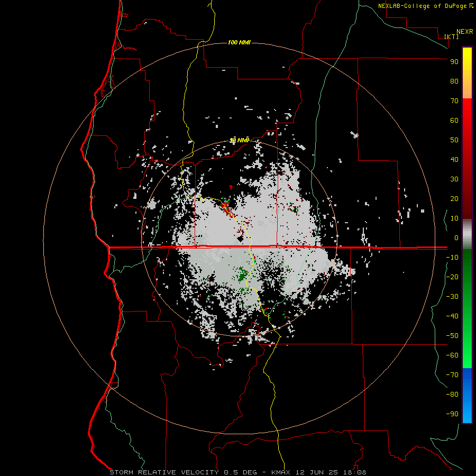
Task: Click the -80 scale value
Action: click(x=452, y=395)
